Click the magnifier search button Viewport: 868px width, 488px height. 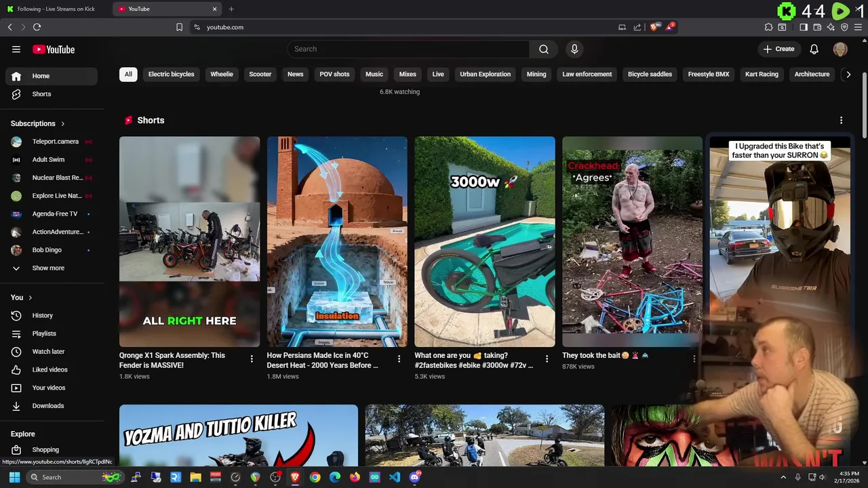(544, 49)
